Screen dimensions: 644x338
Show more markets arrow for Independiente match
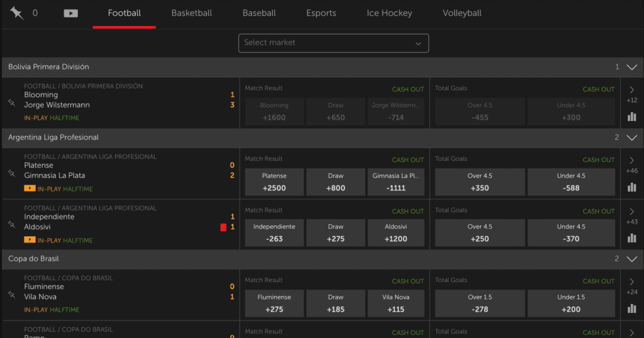tap(631, 211)
